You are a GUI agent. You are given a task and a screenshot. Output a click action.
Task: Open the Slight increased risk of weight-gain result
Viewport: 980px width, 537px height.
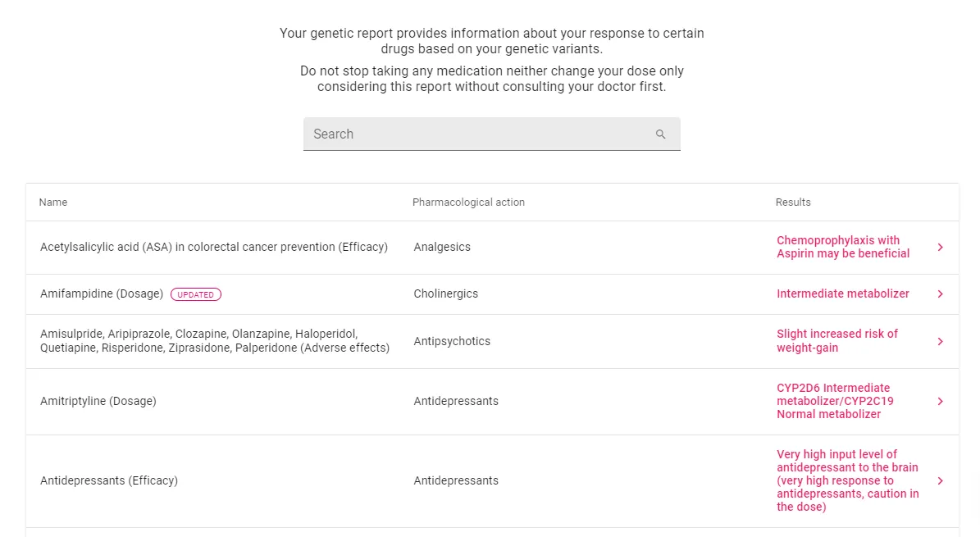pos(836,341)
